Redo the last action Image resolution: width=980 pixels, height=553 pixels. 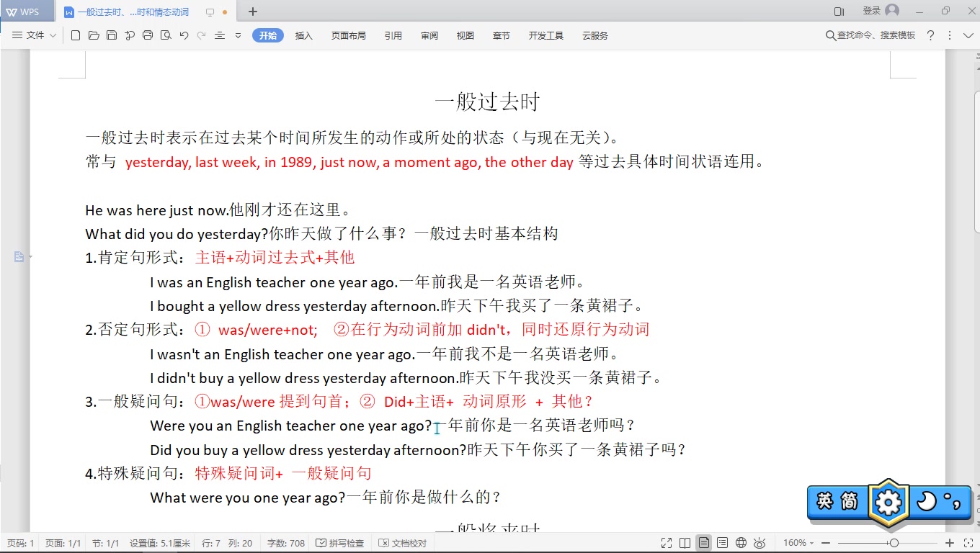200,34
